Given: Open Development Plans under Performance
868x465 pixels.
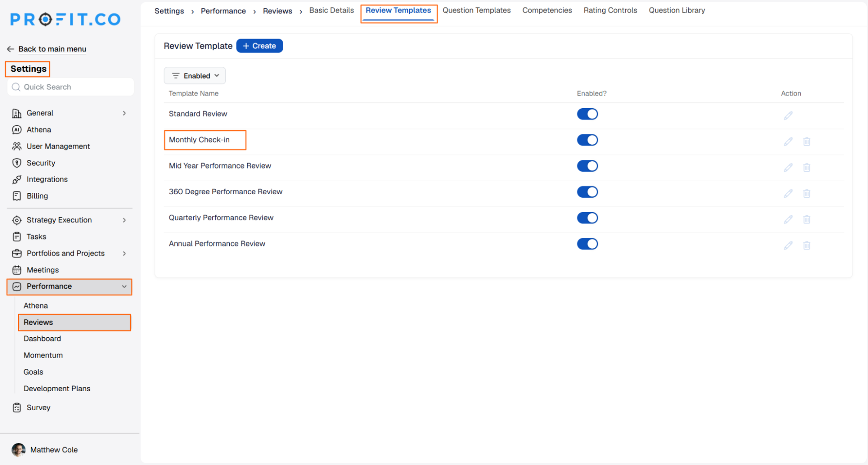Looking at the screenshot, I should pyautogui.click(x=57, y=389).
